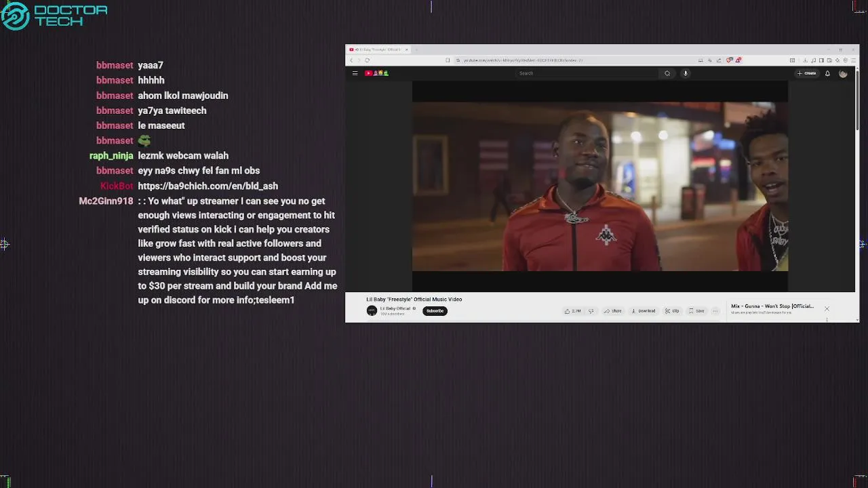Share the Lil Baby Freestyle video

click(x=613, y=311)
